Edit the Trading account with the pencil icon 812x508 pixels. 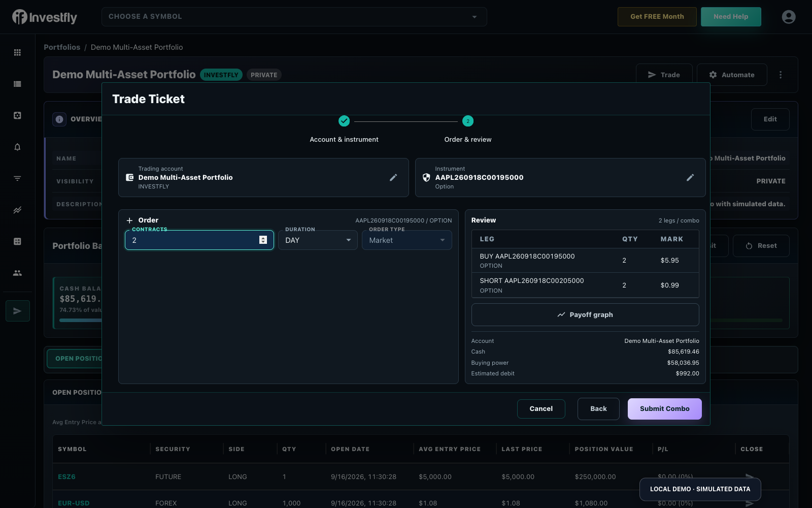tap(393, 177)
